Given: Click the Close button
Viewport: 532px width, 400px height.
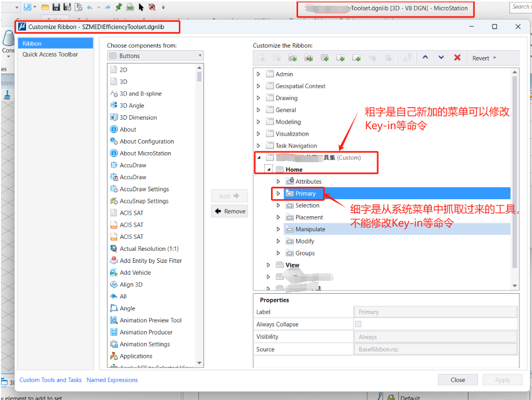Looking at the screenshot, I should pos(458,379).
